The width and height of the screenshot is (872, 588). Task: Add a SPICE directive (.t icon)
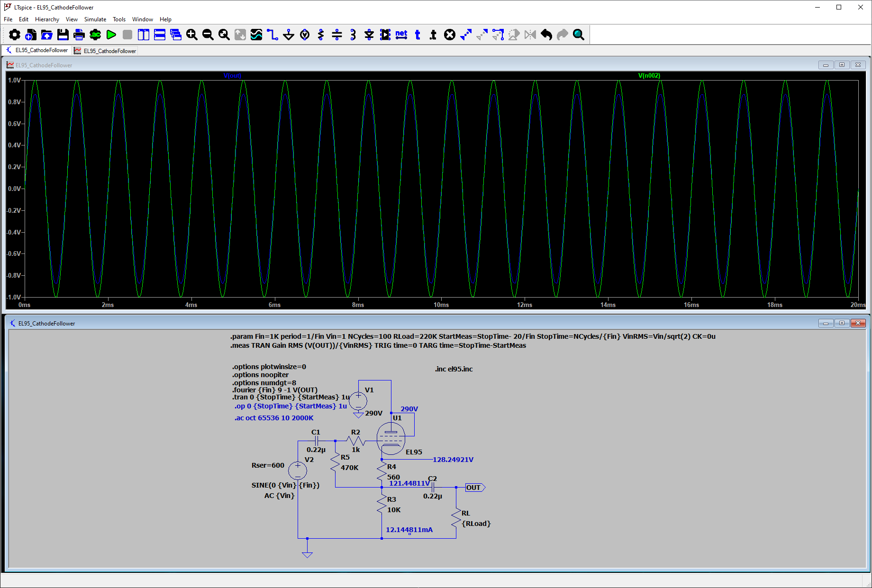pyautogui.click(x=433, y=35)
